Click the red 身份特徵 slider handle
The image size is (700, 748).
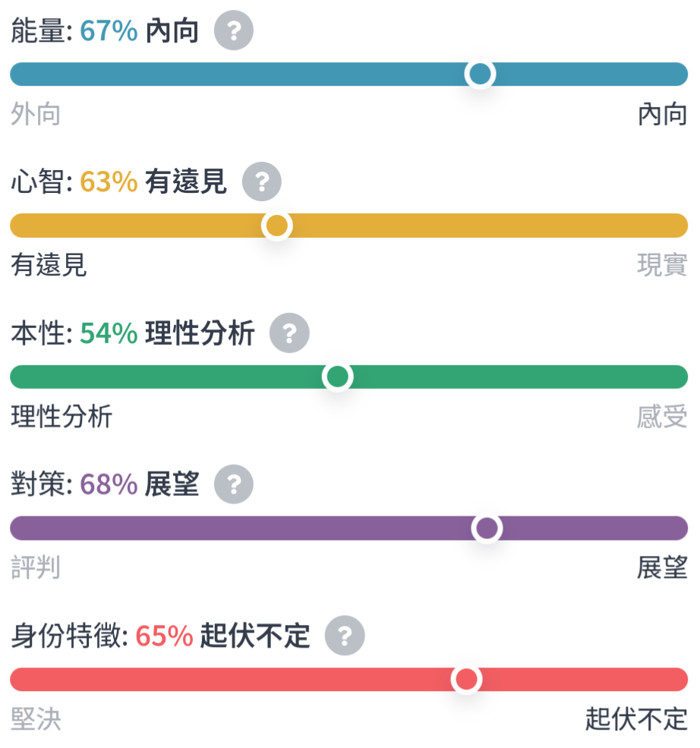466,680
